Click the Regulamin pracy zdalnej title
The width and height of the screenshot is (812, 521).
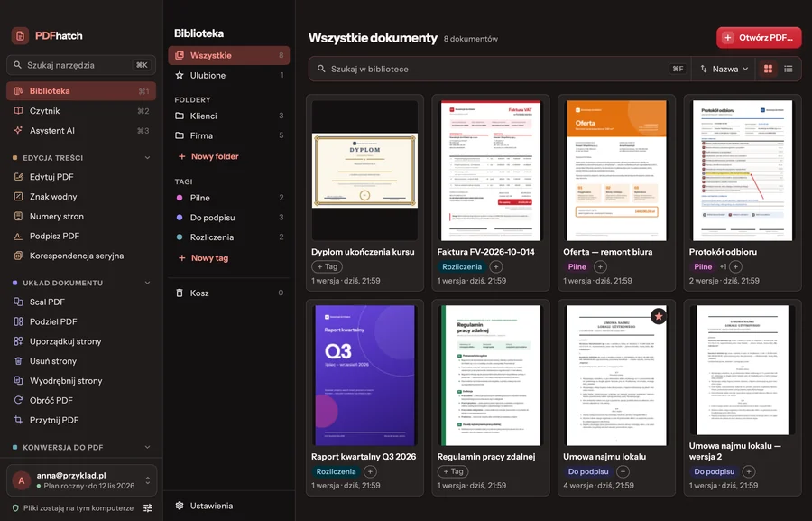click(x=485, y=456)
